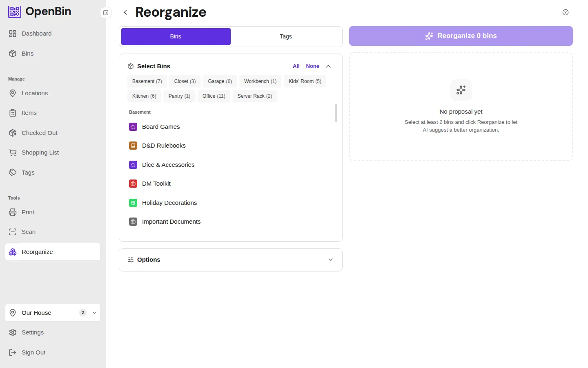Select the D&D Rulebooks bin name
The image size is (588, 368).
(x=164, y=146)
